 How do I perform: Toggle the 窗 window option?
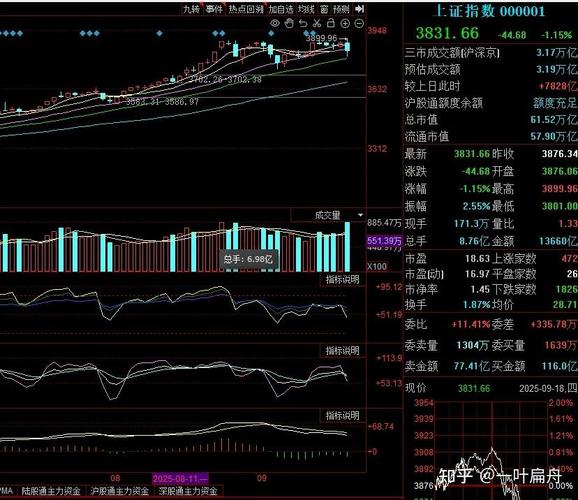tap(324, 9)
